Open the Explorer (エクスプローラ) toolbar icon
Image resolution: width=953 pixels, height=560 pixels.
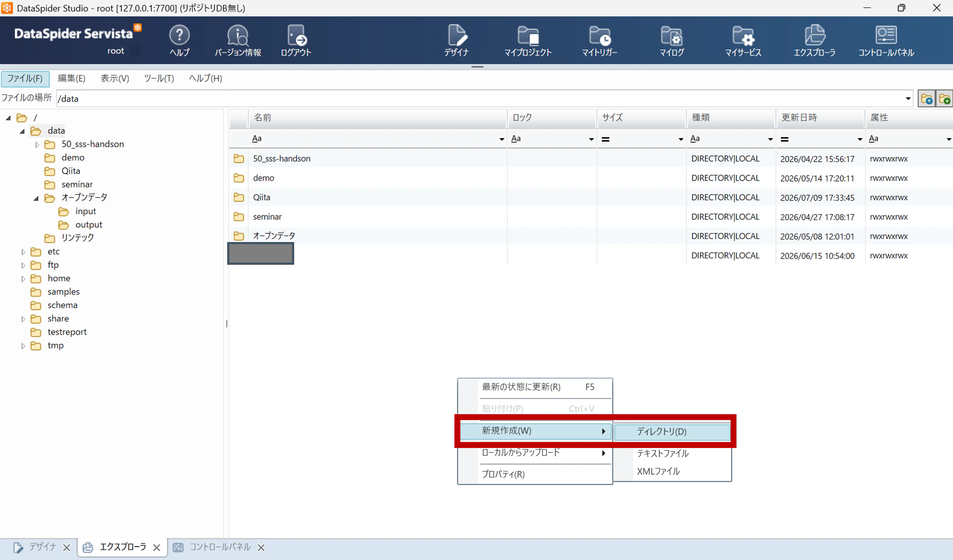coord(815,40)
